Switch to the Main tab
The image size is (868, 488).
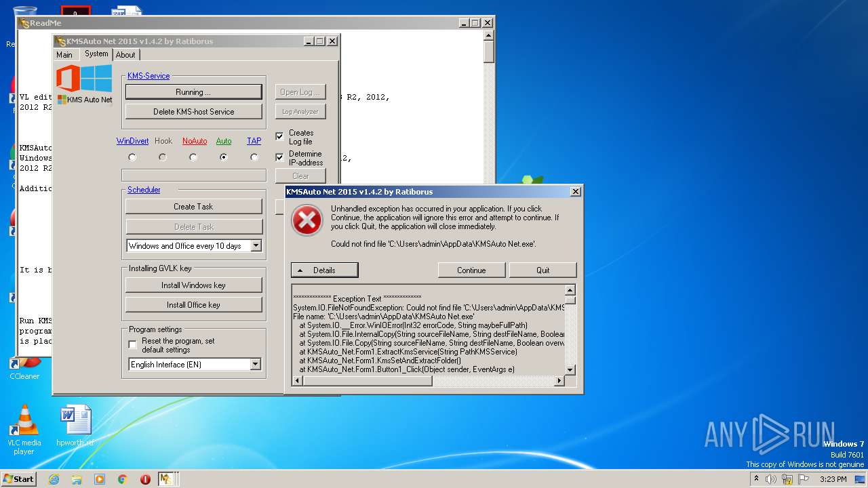coord(64,55)
